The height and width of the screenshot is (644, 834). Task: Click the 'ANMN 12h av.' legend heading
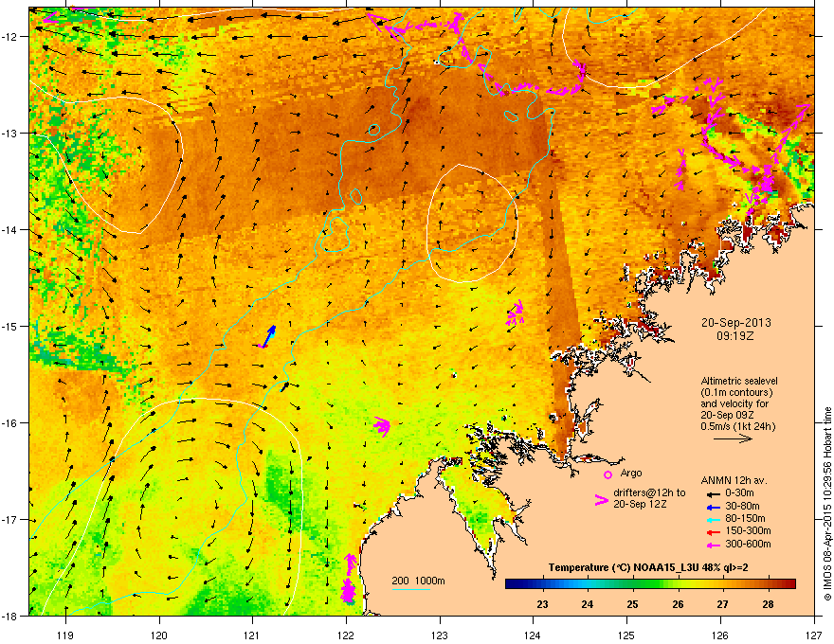tap(734, 480)
